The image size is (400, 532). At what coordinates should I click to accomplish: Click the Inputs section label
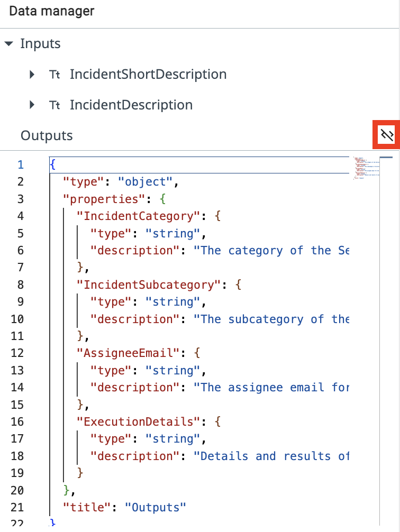click(x=40, y=44)
